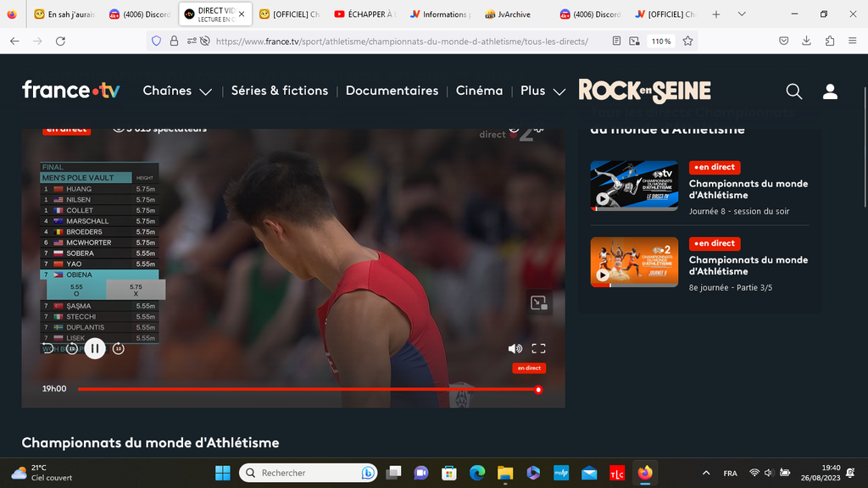Open Windows Start menu
The width and height of the screenshot is (868, 488).
pos(223,473)
